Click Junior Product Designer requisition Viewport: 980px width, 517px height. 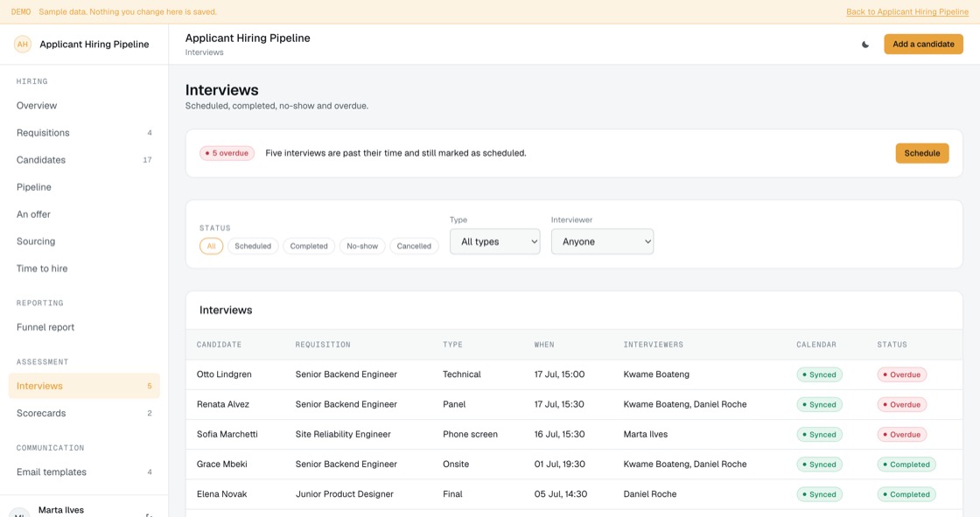345,494
